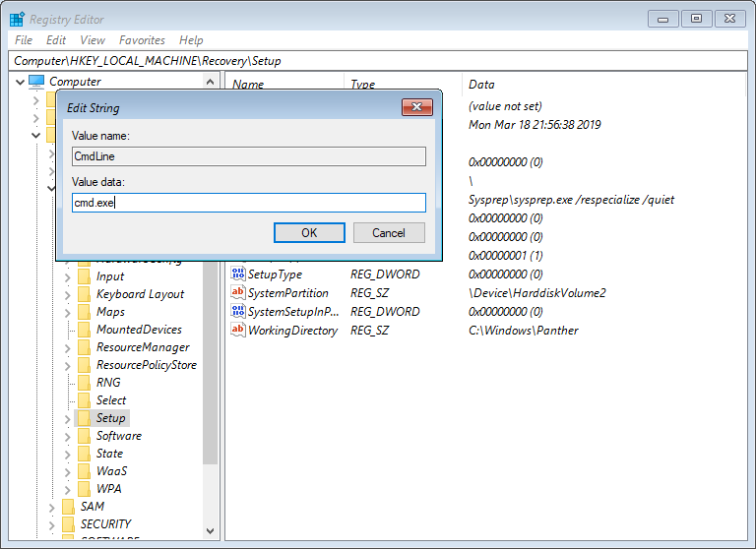Click the SystemPartition string value icon
756x549 pixels.
[237, 292]
